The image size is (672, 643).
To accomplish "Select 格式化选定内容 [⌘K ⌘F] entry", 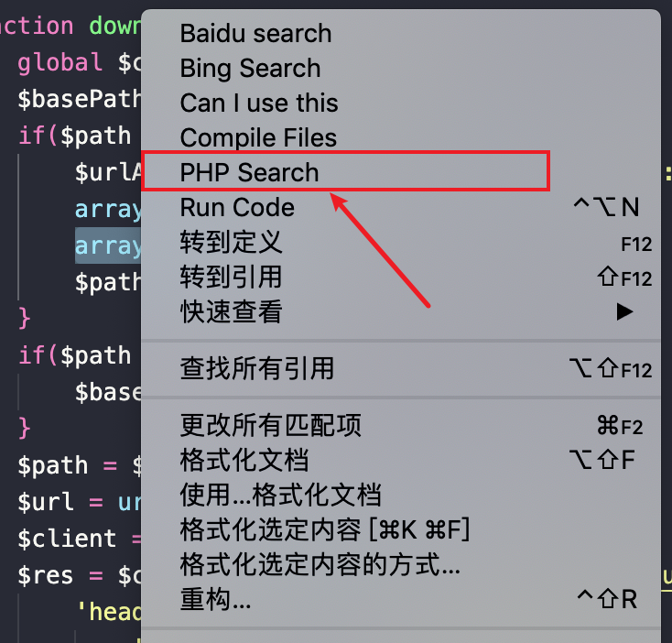I will [x=401, y=529].
